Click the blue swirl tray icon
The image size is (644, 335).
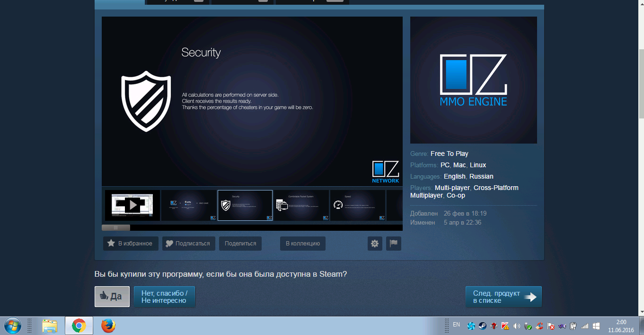pos(471,326)
